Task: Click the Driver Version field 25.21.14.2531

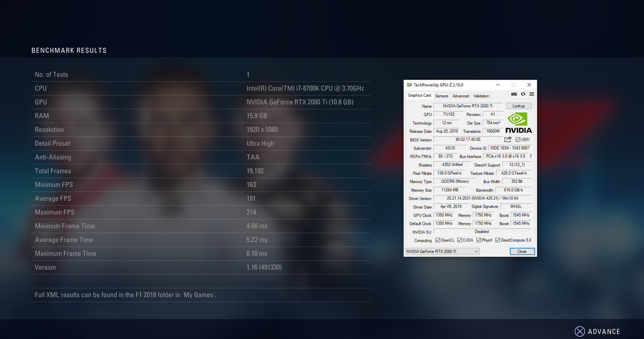Action: [x=482, y=198]
